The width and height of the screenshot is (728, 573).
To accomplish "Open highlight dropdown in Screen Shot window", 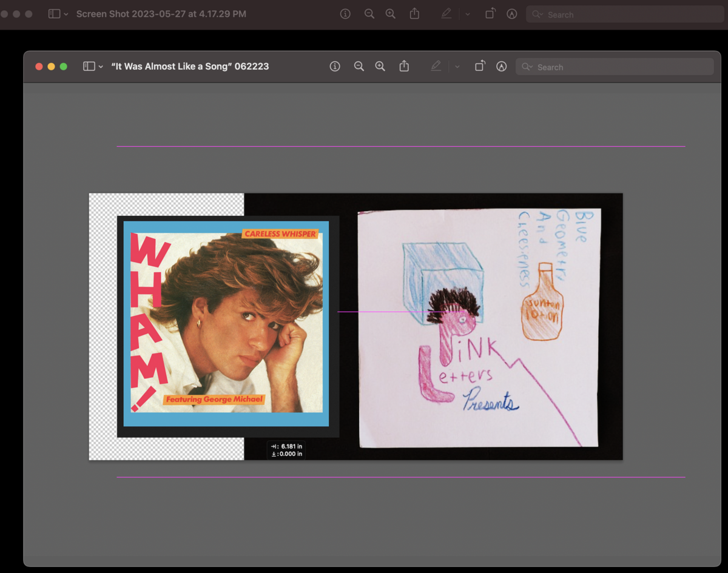I will pyautogui.click(x=468, y=14).
